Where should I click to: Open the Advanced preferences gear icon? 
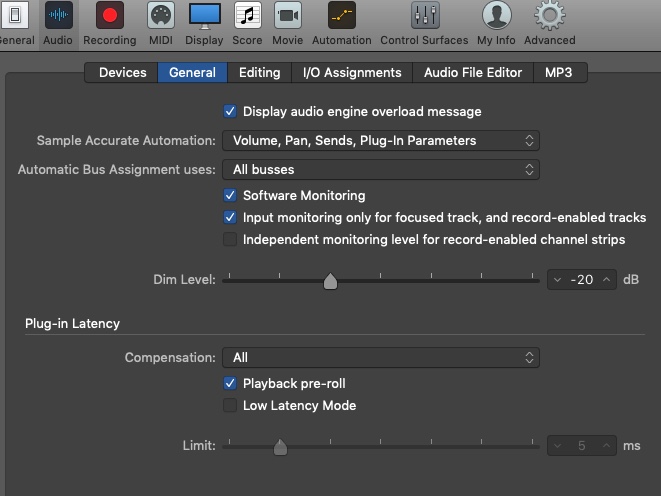550,15
